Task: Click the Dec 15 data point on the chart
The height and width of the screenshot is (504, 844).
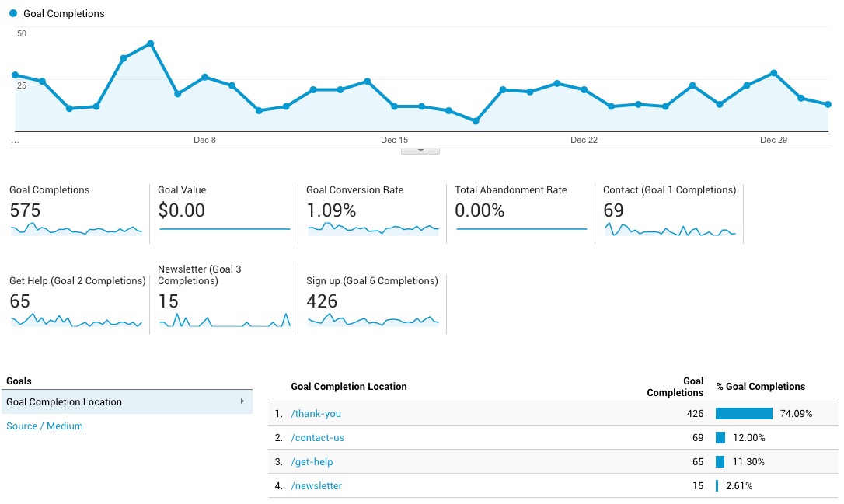Action: [395, 106]
